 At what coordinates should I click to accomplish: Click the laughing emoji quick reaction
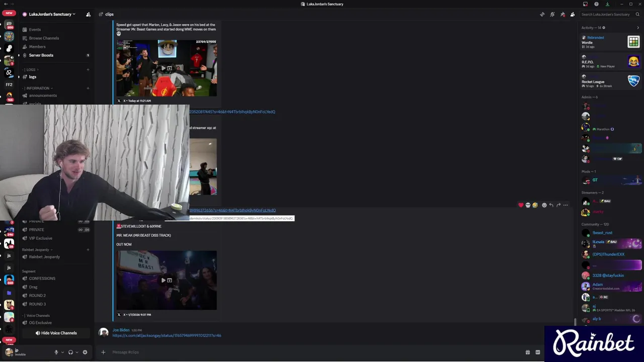click(535, 205)
